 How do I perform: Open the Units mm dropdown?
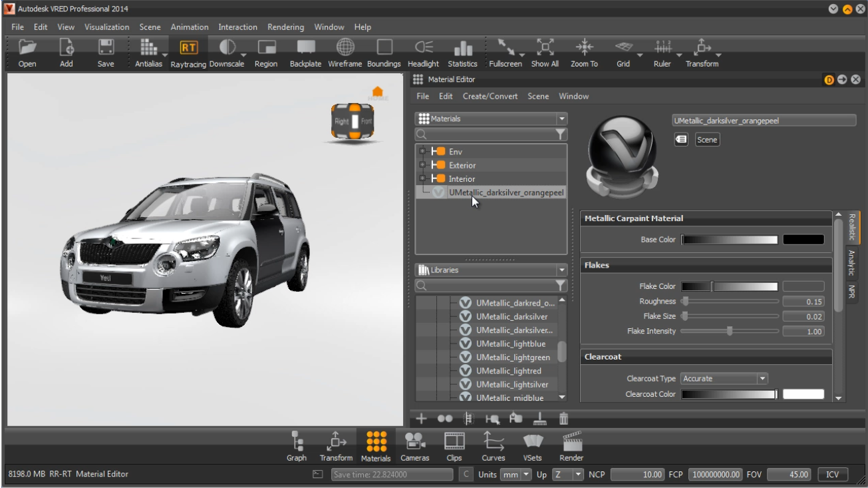pyautogui.click(x=517, y=474)
